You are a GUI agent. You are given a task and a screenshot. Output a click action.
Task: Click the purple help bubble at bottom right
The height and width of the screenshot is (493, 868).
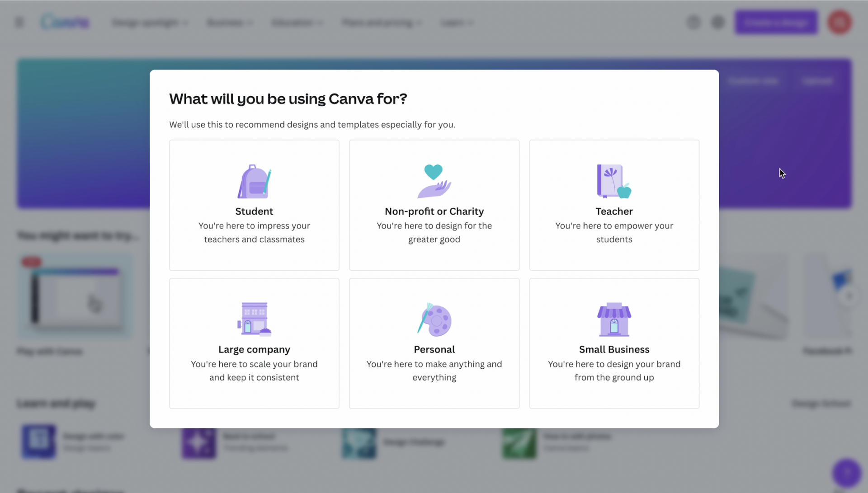[x=847, y=473]
